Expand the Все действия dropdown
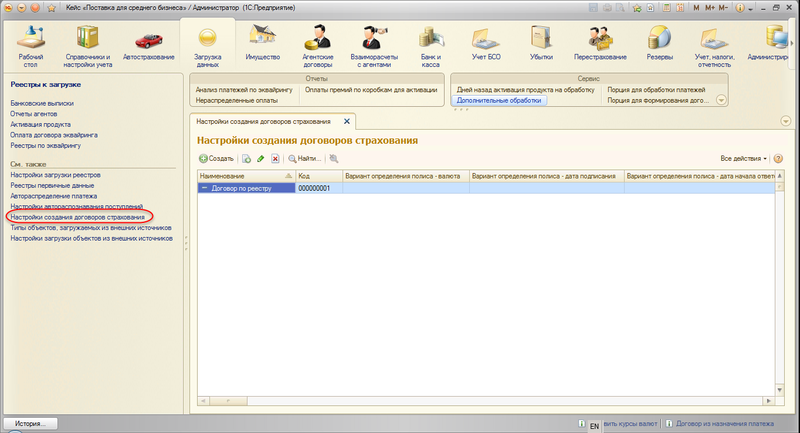 pyautogui.click(x=744, y=158)
